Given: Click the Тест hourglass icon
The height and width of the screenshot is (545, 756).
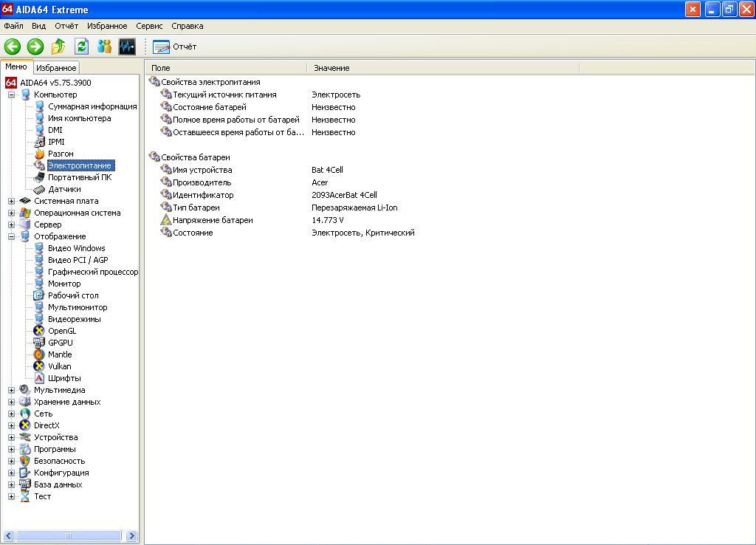Looking at the screenshot, I should click(25, 496).
